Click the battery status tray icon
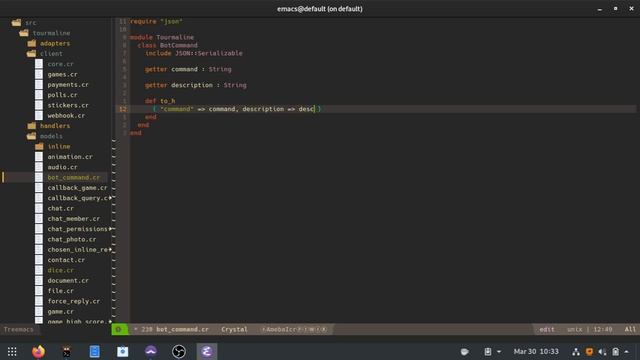640x360 pixels. tap(616, 351)
